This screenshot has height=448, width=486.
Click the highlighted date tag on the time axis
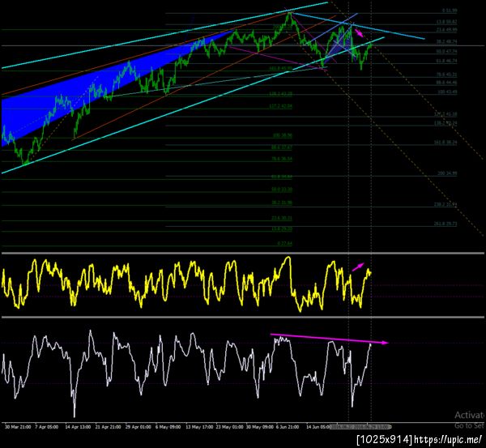click(360, 427)
